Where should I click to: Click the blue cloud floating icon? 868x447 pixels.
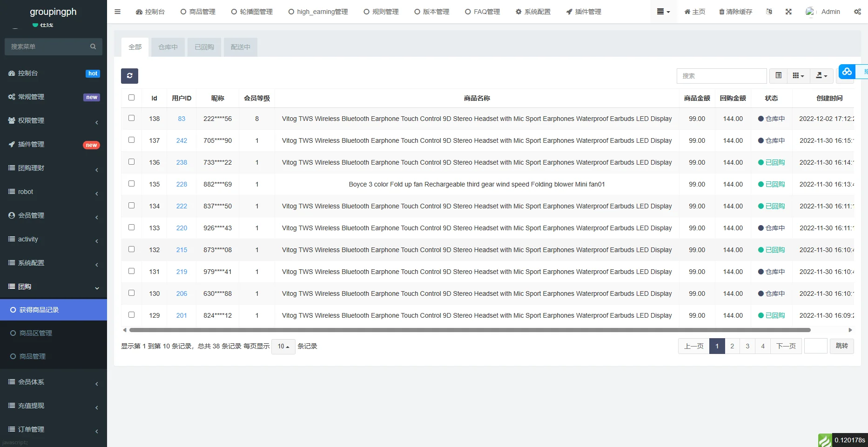[x=847, y=72]
